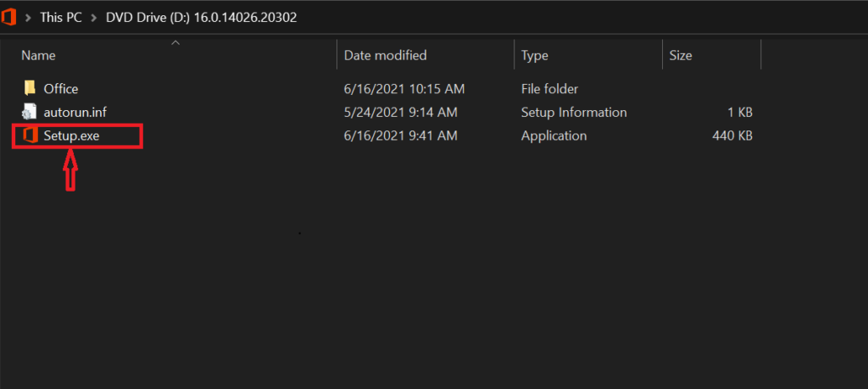Sort by Type column header
Screen dimensions: 868x389
[535, 55]
